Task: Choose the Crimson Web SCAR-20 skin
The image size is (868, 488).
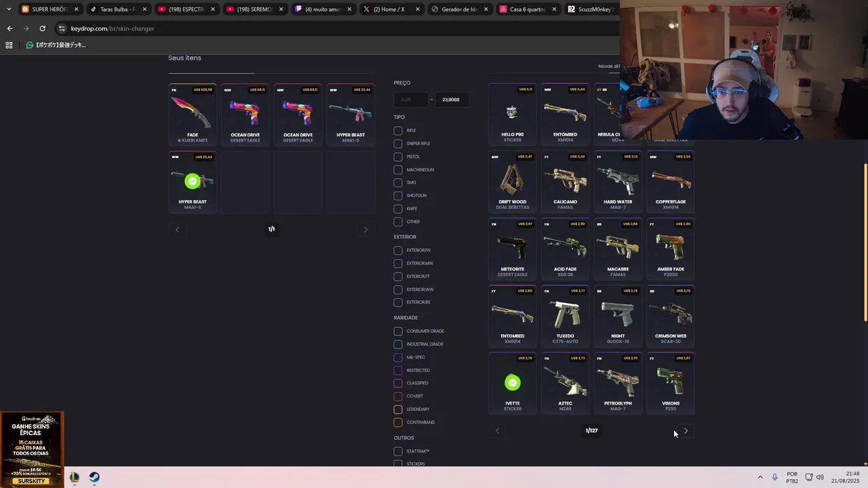Action: pyautogui.click(x=671, y=316)
